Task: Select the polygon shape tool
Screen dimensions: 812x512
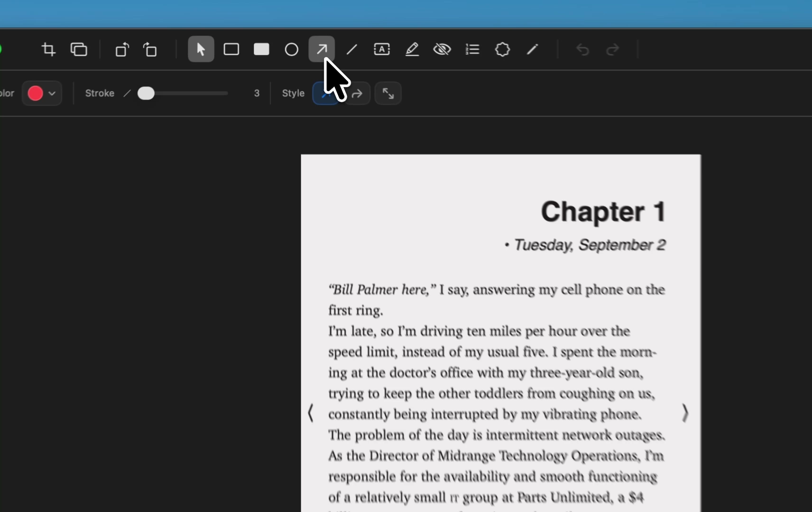Action: pos(503,50)
